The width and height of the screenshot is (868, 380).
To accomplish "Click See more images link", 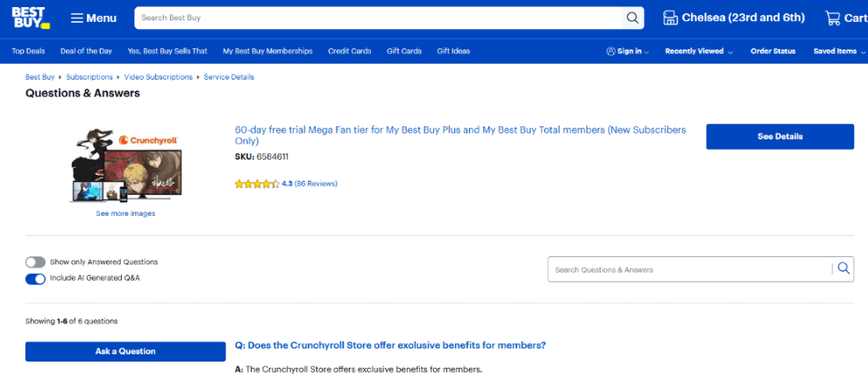I will [125, 213].
